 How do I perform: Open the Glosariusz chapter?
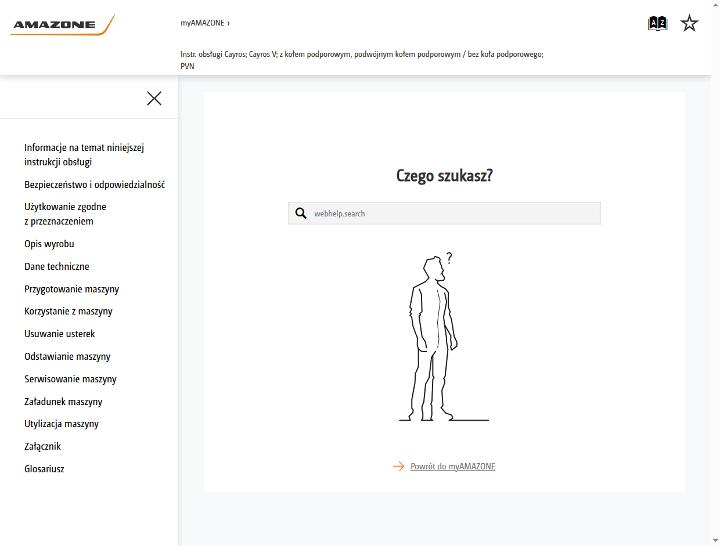pyautogui.click(x=45, y=469)
